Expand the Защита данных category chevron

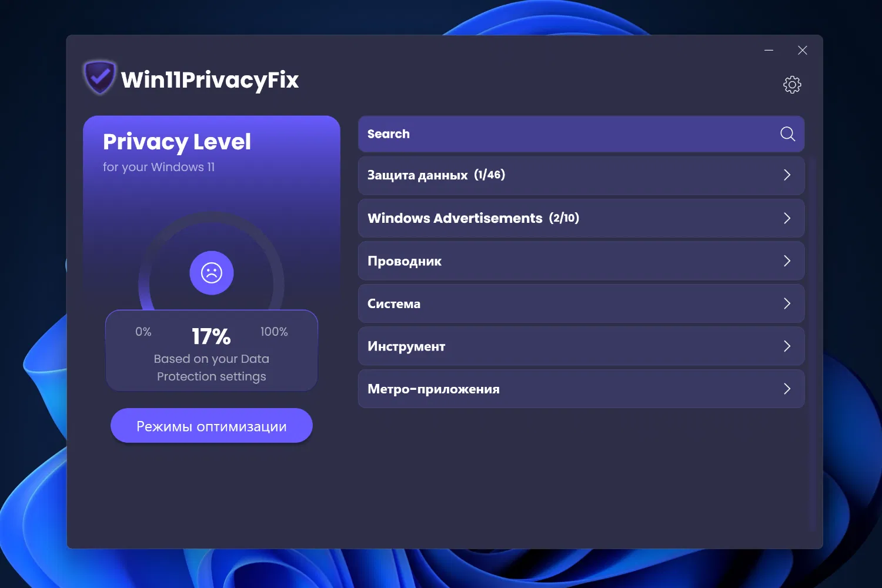click(x=787, y=175)
